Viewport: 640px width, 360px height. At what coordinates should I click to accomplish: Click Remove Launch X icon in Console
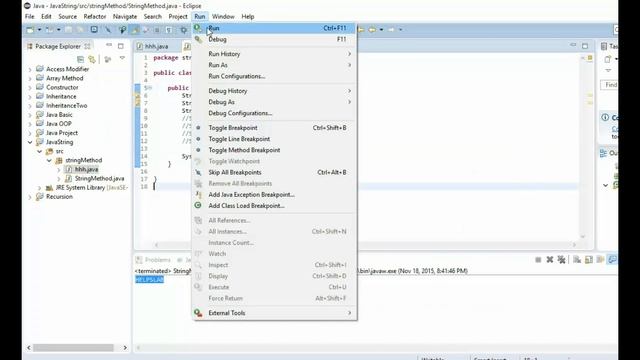click(550, 260)
